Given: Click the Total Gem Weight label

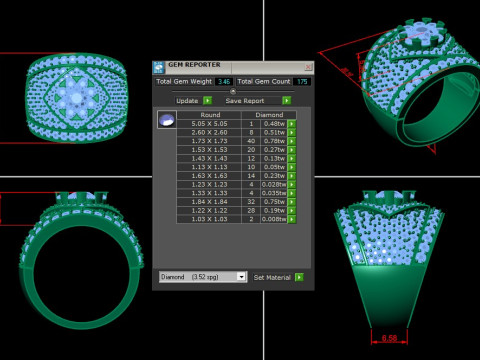Looking at the screenshot, I should point(184,82).
